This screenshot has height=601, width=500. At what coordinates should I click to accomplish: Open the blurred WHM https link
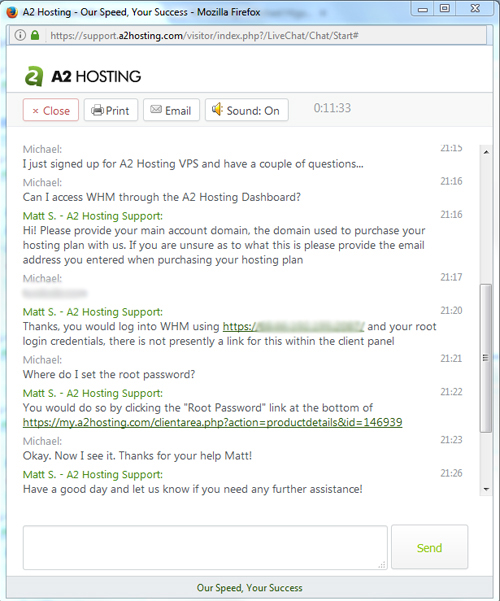tap(293, 327)
